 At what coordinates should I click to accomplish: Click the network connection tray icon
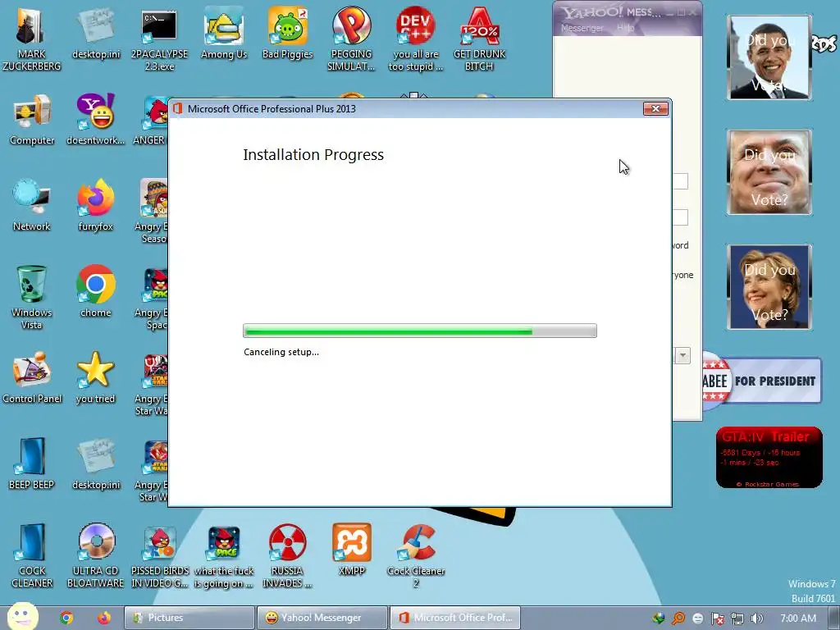(x=737, y=619)
